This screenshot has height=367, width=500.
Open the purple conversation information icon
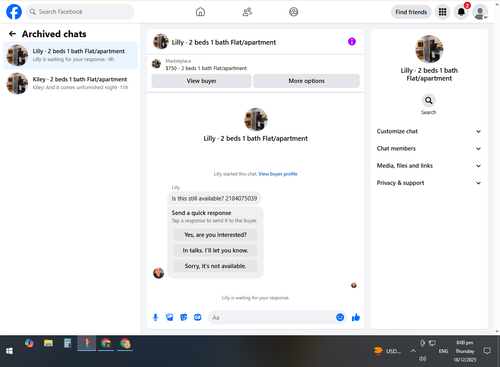[x=352, y=42]
